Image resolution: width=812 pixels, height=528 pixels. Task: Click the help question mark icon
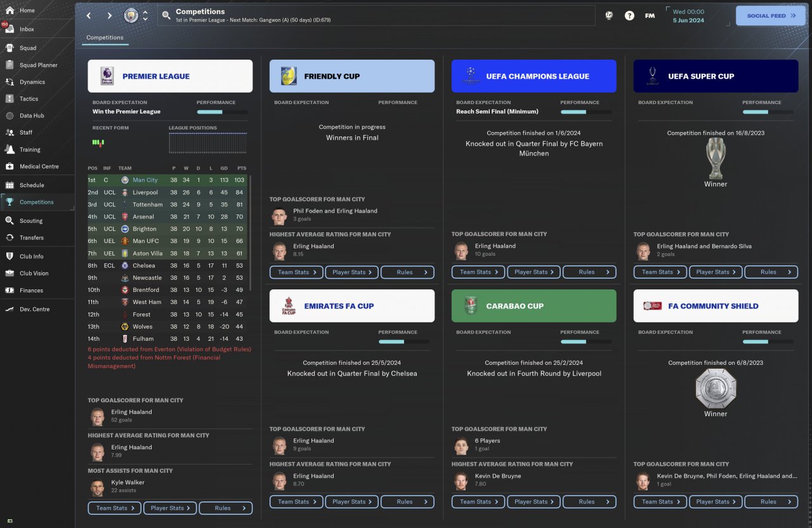[629, 16]
